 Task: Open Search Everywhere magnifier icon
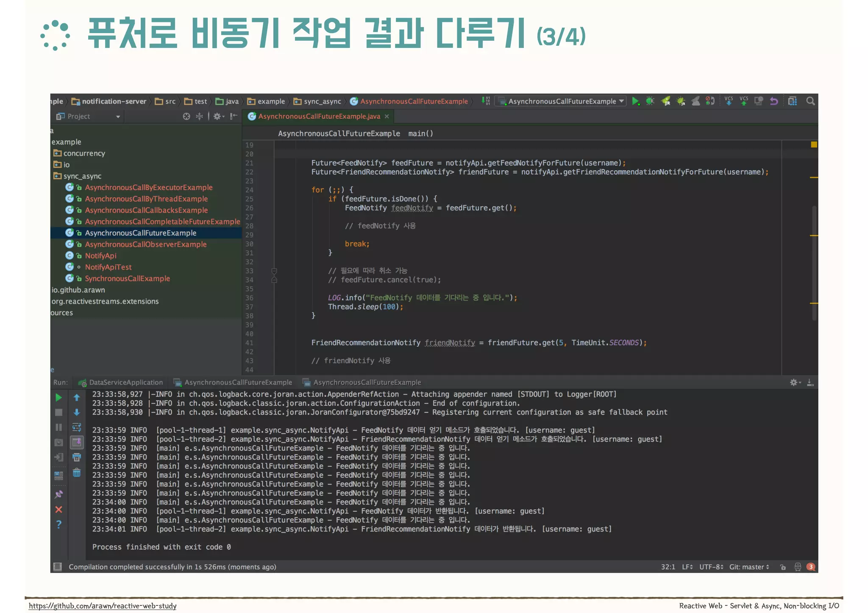(x=810, y=101)
